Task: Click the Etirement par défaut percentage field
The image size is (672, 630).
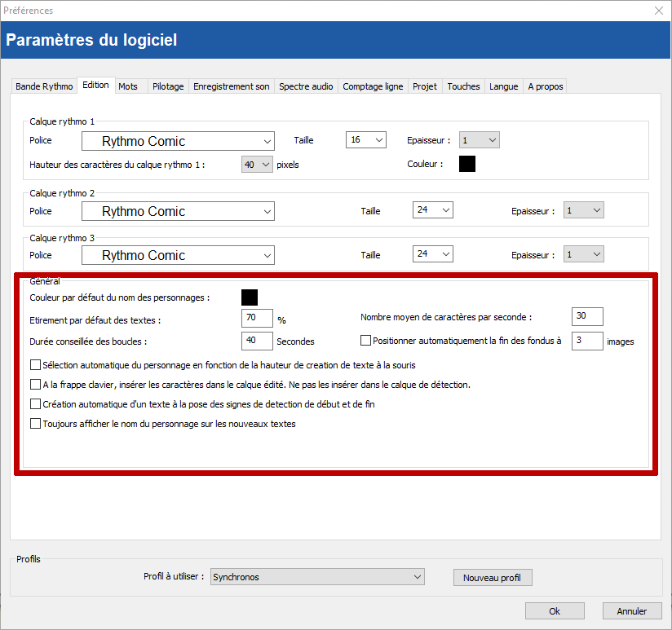Action: click(257, 318)
